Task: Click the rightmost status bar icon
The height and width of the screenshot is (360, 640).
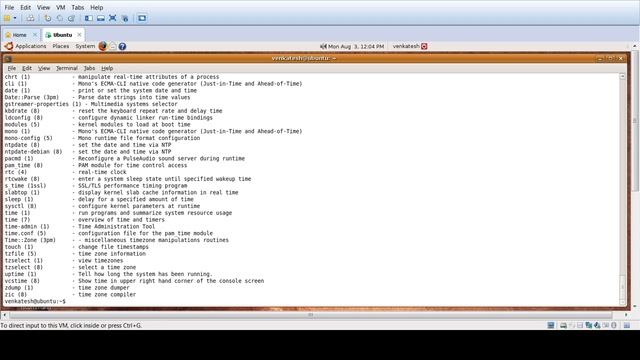Action: point(627,325)
